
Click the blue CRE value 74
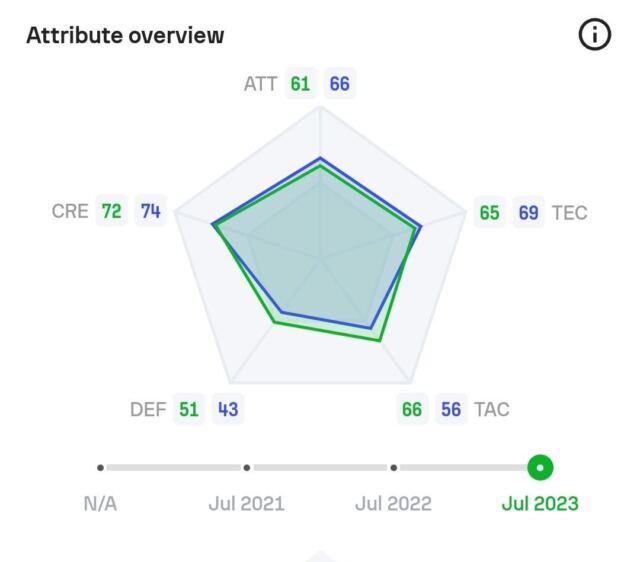151,211
